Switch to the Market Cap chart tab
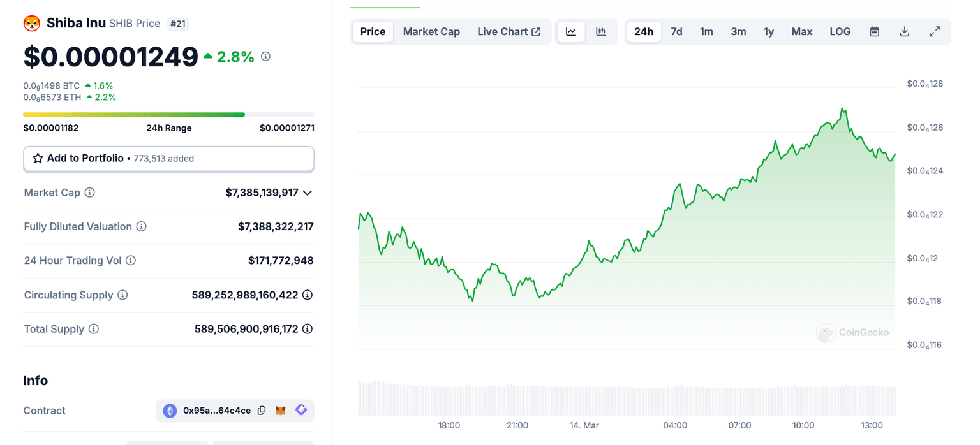 pos(431,31)
